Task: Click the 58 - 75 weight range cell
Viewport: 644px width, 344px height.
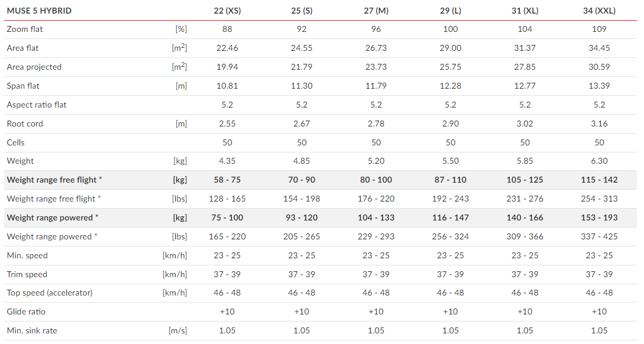Action: tap(228, 180)
